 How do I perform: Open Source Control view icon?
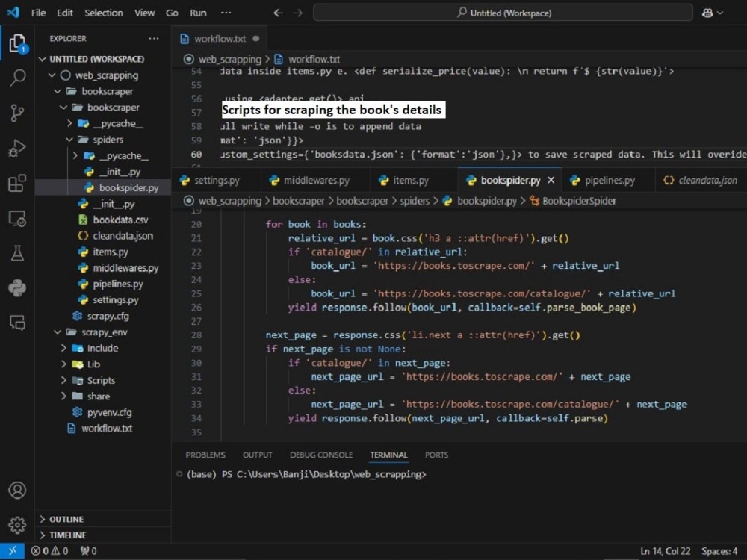17,113
